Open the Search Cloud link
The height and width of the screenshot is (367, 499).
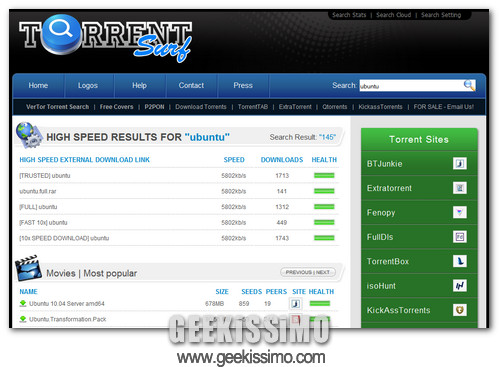[393, 15]
